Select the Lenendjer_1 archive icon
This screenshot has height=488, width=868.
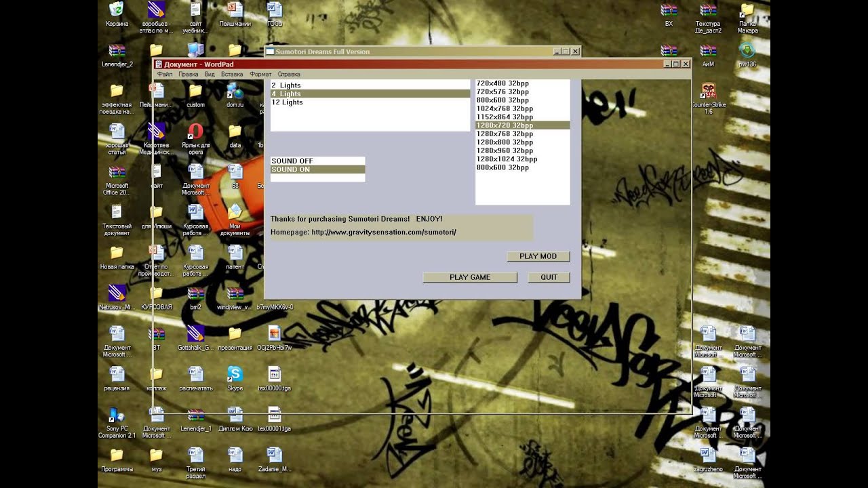[x=195, y=415]
